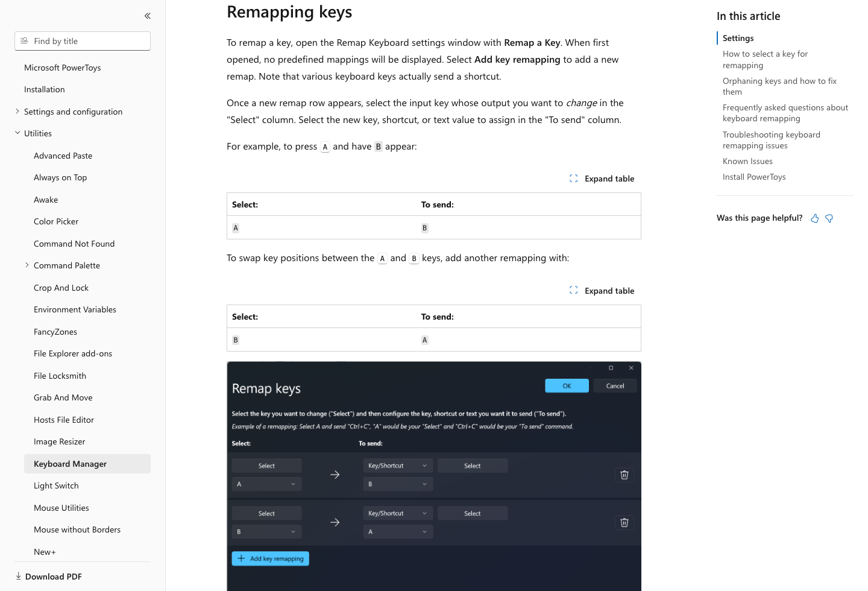The image size is (868, 591).
Task: Click the trash icon in the A to B remap row
Action: pos(624,475)
